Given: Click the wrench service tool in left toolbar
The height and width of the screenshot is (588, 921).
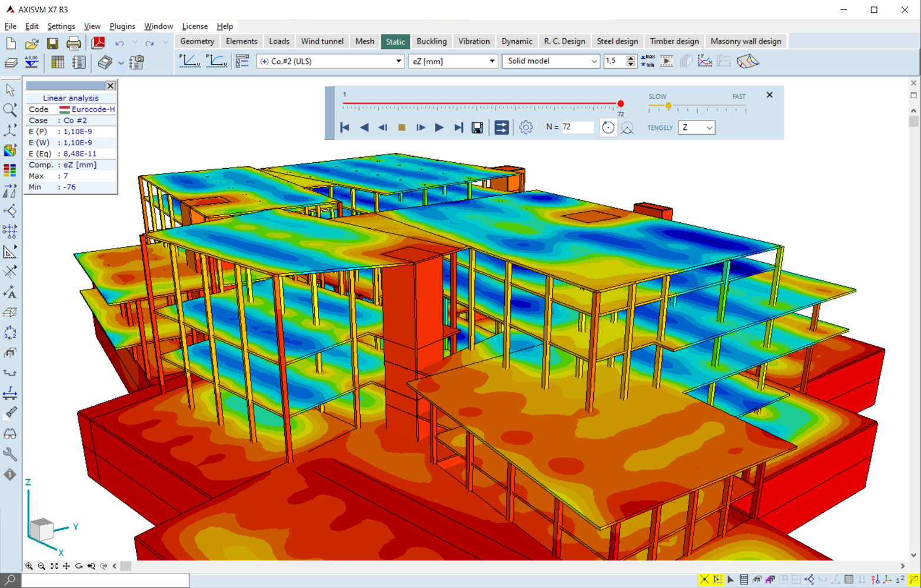Looking at the screenshot, I should point(10,454).
